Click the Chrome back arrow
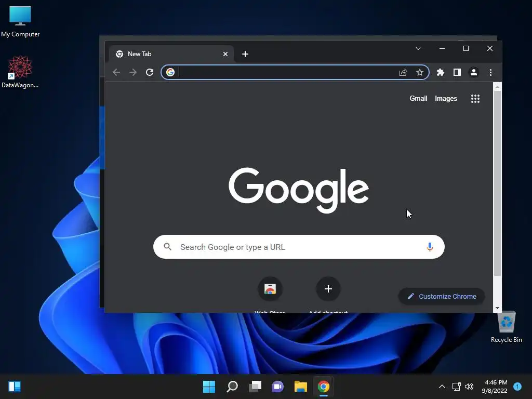The width and height of the screenshot is (532, 399). [x=116, y=72]
